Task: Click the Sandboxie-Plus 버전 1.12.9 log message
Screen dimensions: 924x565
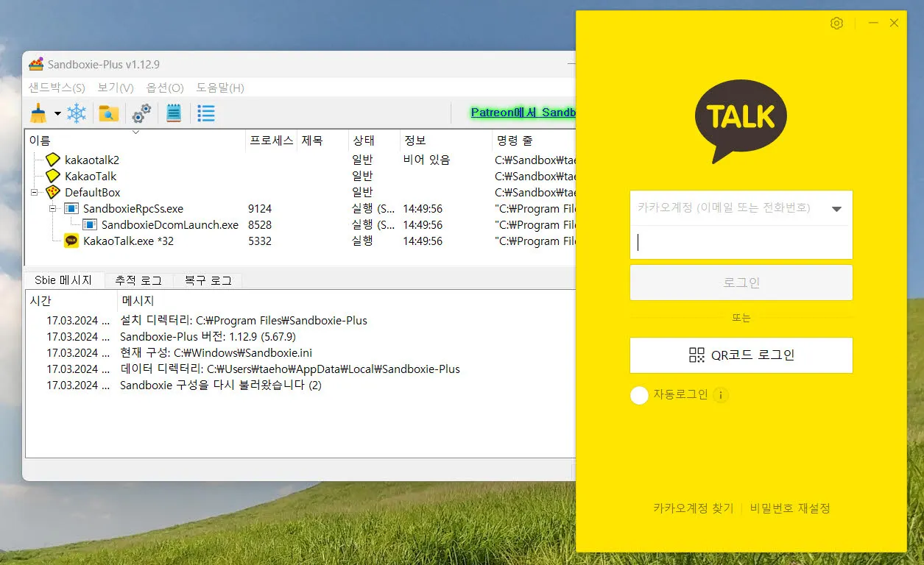Action: pos(208,337)
